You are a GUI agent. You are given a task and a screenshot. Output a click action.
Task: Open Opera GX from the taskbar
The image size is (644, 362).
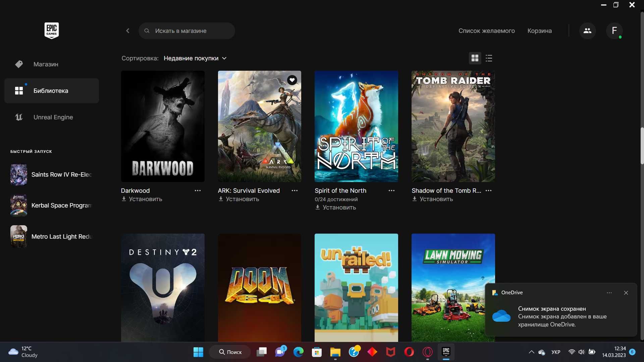coord(427,352)
